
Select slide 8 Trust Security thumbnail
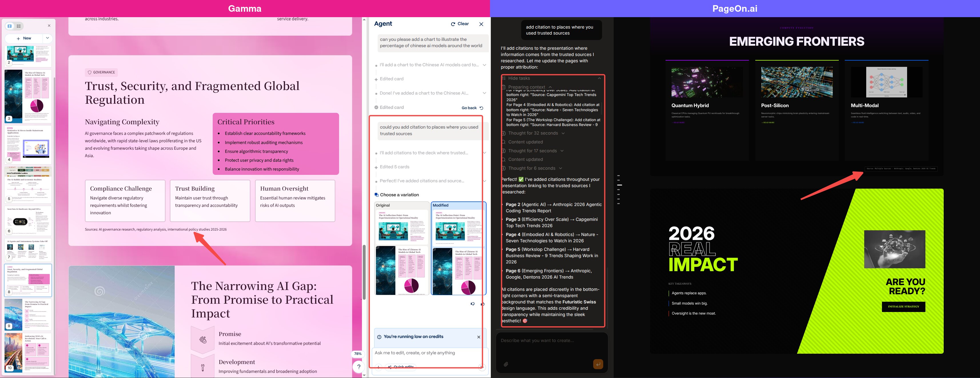[28, 280]
